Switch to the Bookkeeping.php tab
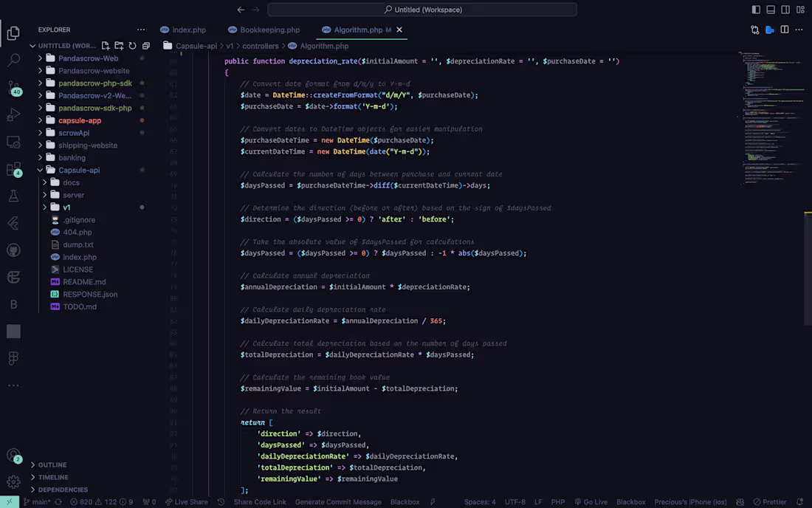This screenshot has width=812, height=508. [264, 30]
